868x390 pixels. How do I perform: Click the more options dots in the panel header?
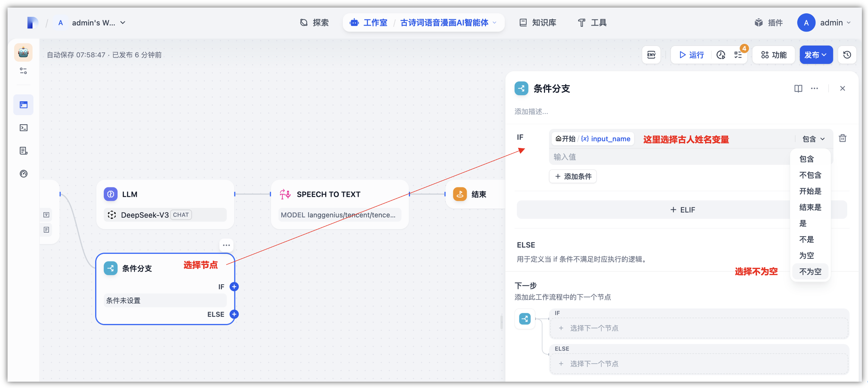pos(815,88)
